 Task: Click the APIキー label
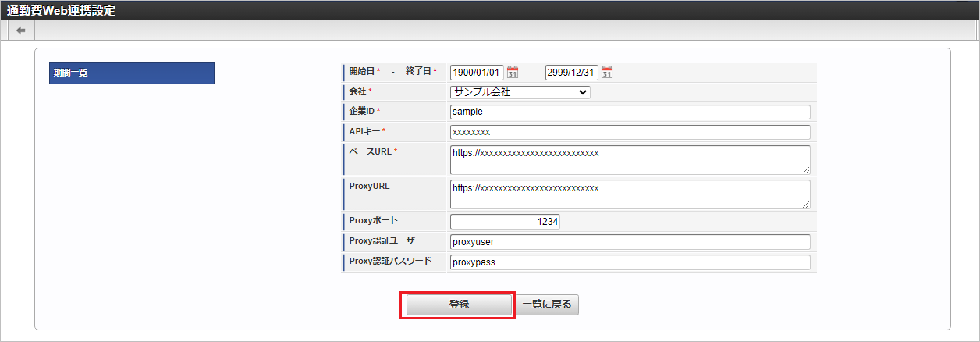(364, 131)
